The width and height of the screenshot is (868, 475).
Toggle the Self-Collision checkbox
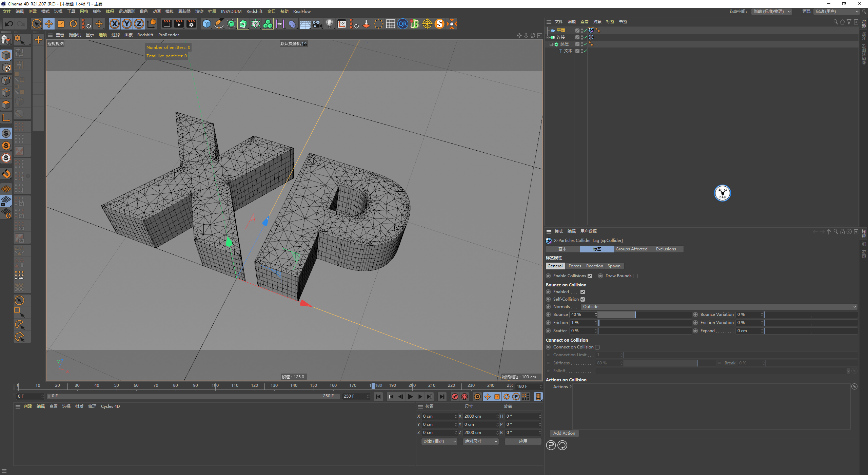(583, 299)
